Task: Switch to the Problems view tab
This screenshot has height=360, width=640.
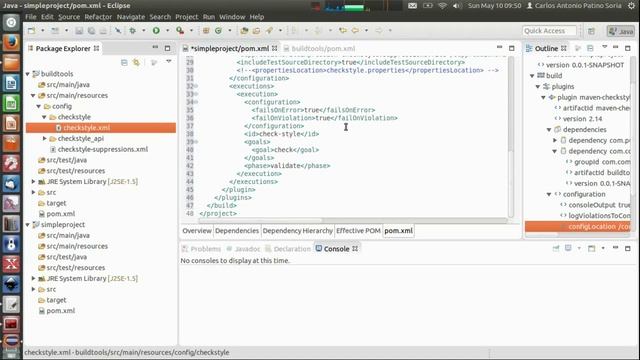Action: point(202,249)
